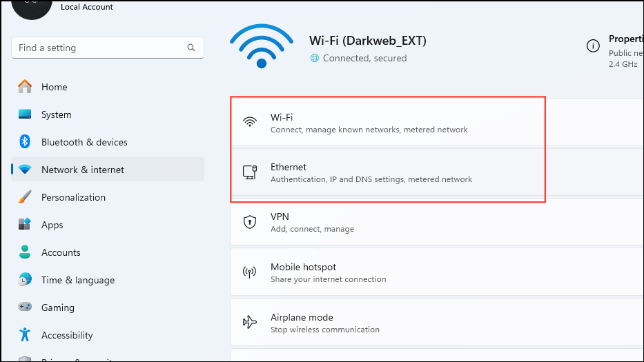Screen dimensions: 644x362
Task: Click Connected, secured status text
Action: tap(364, 59)
